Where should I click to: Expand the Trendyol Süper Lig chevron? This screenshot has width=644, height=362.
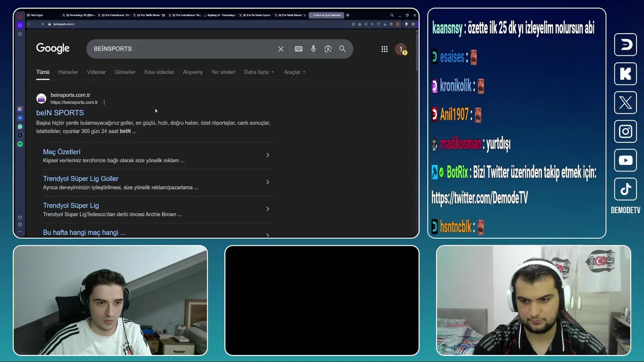click(x=268, y=209)
